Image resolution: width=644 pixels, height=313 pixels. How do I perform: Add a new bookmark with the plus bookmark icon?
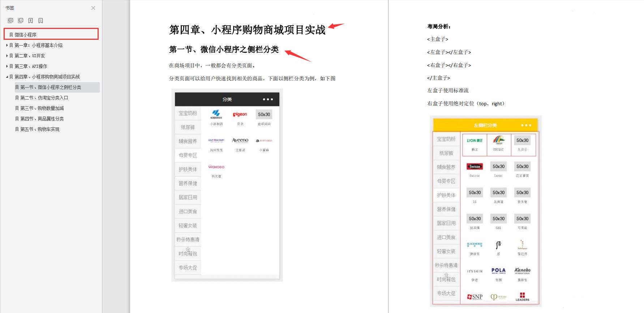31,21
